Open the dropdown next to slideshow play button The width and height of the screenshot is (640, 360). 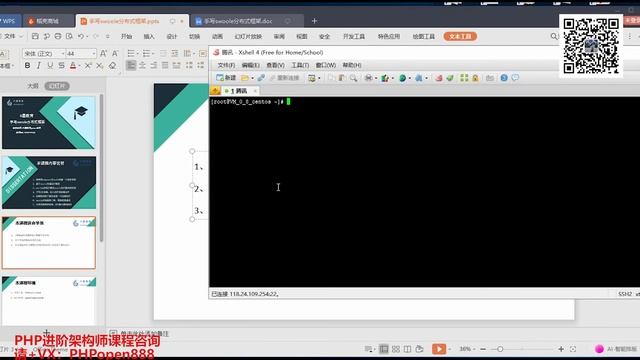(x=449, y=349)
